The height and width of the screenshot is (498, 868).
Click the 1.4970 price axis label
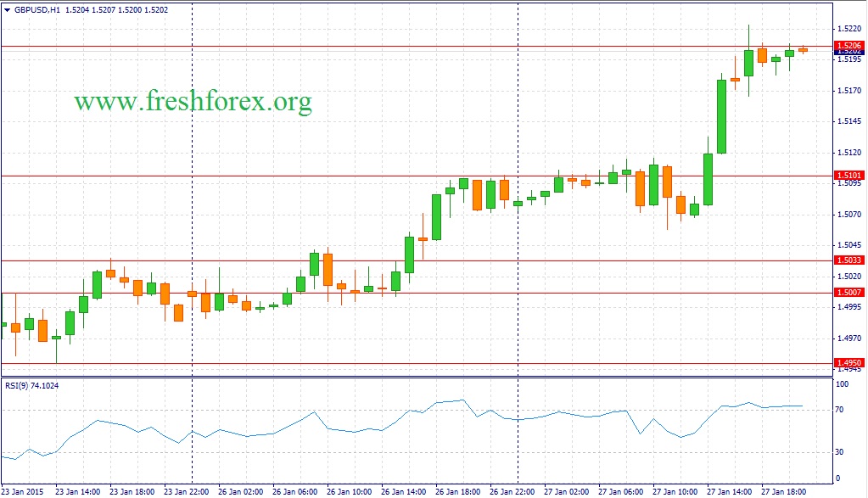pos(848,339)
